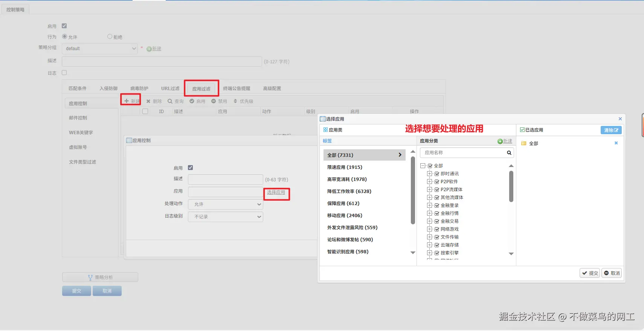Screen dimensions: 644x331
Task: Expand the 金融登录 tree node
Action: 429,205
